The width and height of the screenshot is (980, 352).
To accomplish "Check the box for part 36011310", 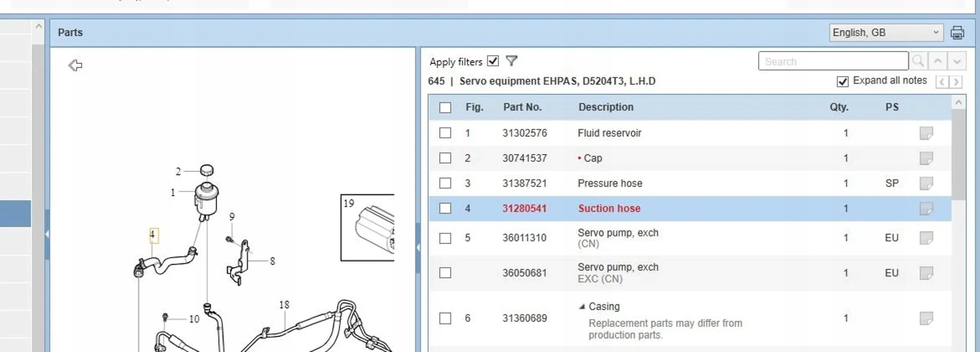I will coord(445,238).
